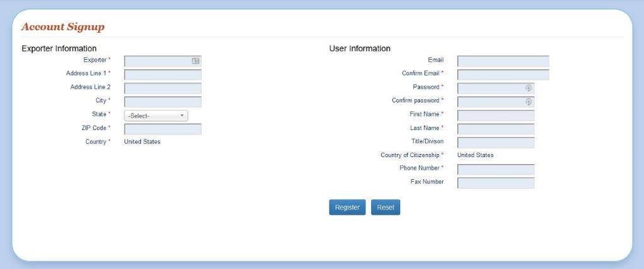This screenshot has width=644, height=269.
Task: Click the Reset button
Action: 386,207
